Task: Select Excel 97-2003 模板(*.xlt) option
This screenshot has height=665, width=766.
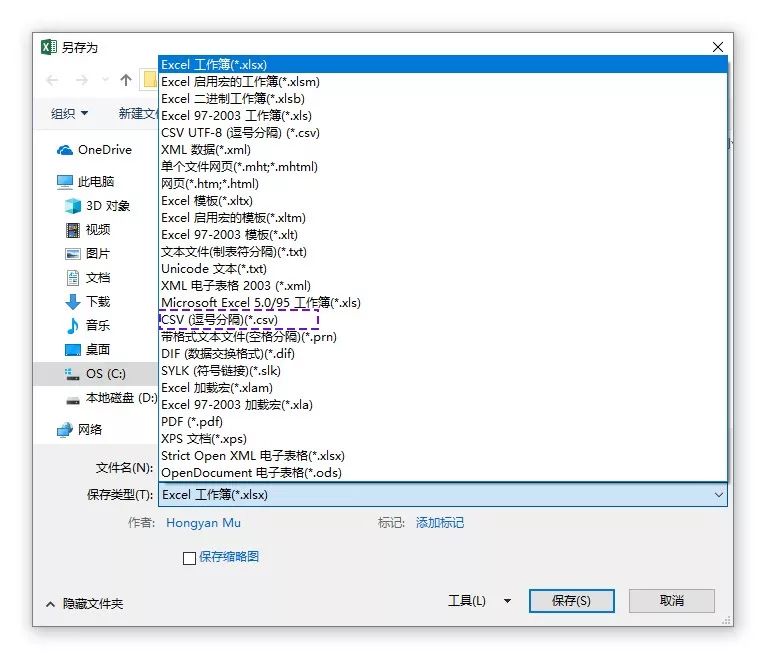Action: pyautogui.click(x=443, y=235)
